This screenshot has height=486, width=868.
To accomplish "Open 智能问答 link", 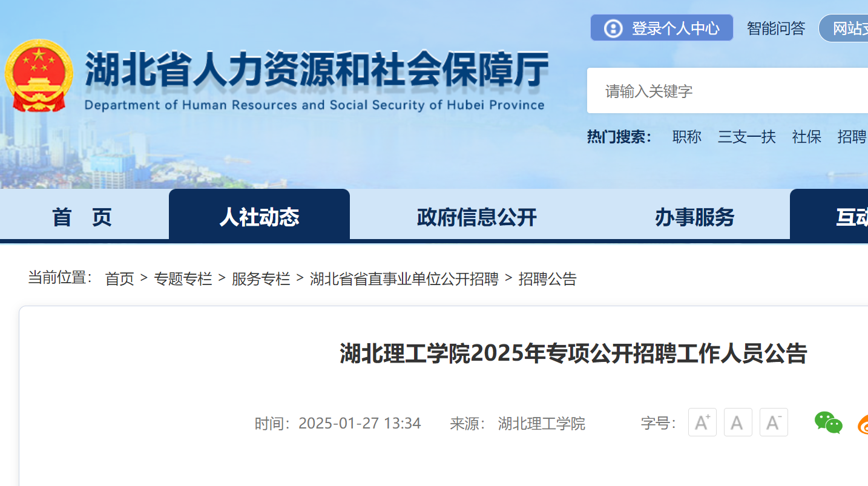I will coord(776,28).
